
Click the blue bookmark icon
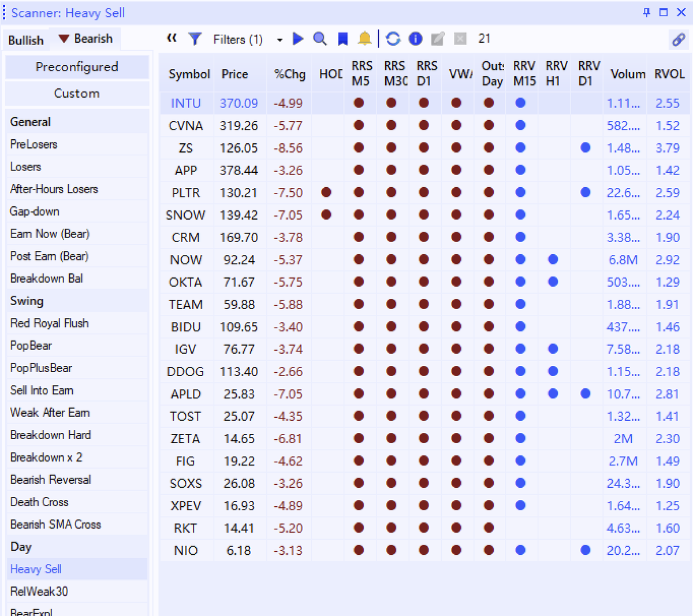pos(343,39)
